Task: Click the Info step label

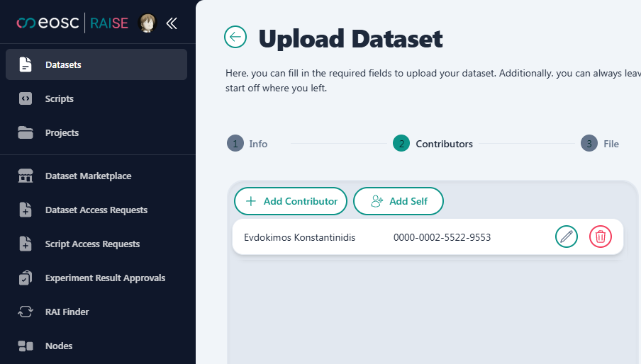Action: coord(258,144)
